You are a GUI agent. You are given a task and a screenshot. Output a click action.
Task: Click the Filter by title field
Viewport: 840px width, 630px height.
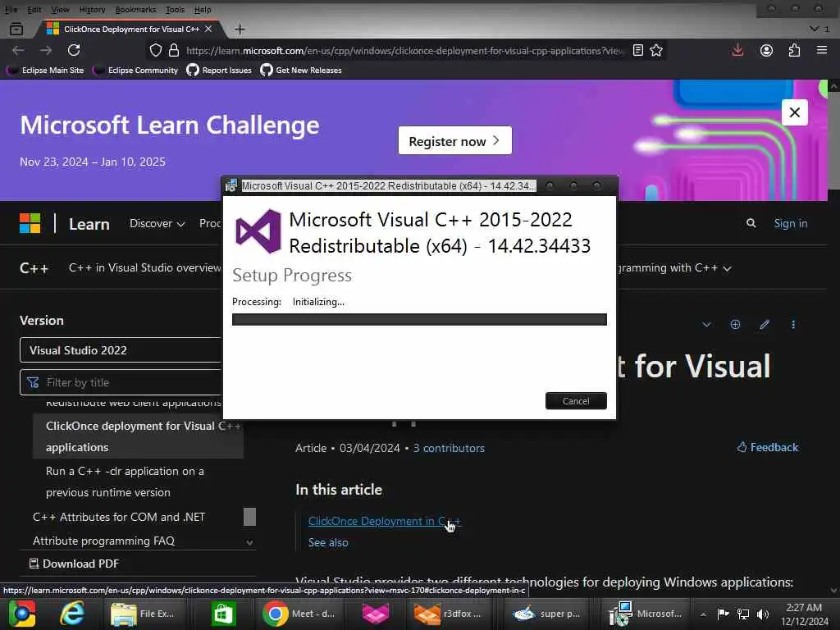pyautogui.click(x=121, y=382)
